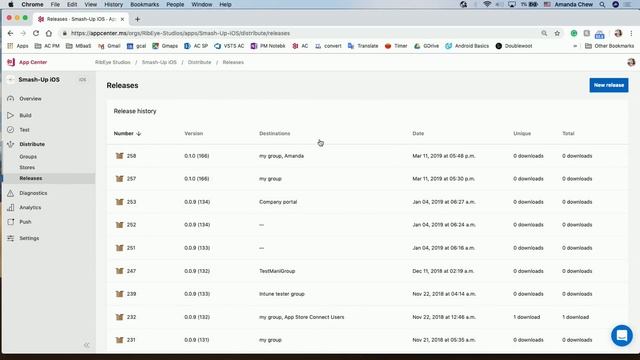Open release number 257 row
The image size is (640, 360).
click(x=367, y=179)
